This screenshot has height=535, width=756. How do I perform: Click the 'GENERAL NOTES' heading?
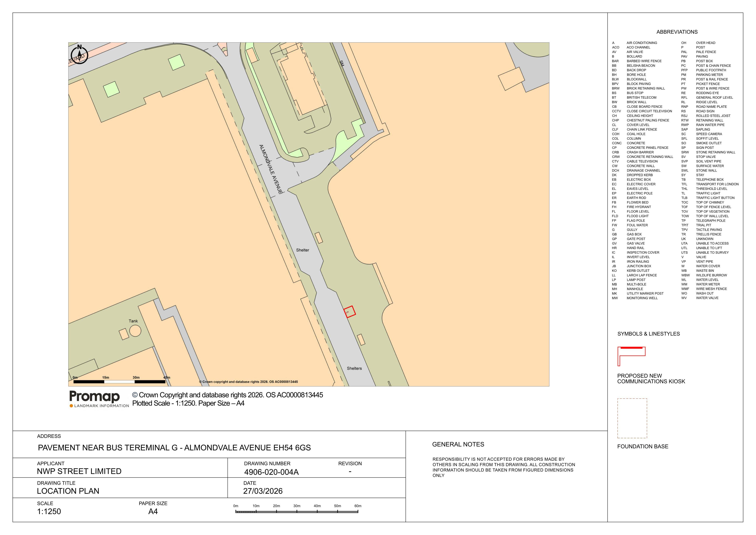click(x=458, y=444)
